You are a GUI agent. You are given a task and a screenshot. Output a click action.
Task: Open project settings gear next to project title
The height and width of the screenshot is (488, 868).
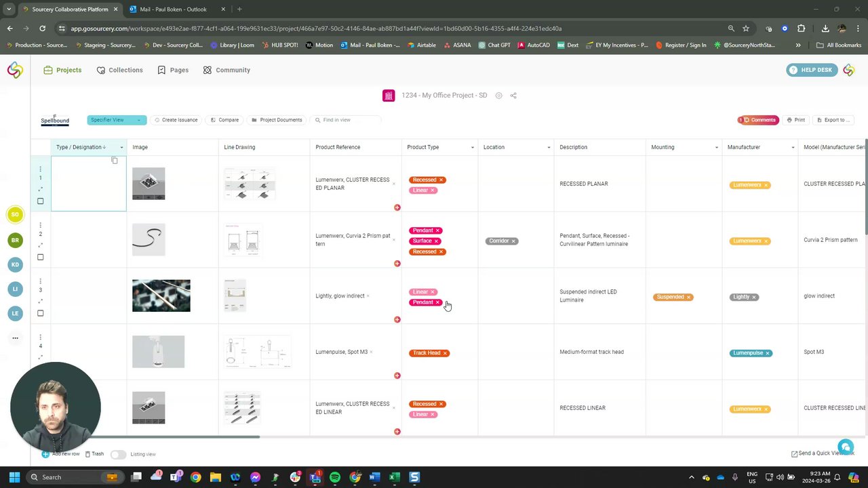[x=498, y=96]
